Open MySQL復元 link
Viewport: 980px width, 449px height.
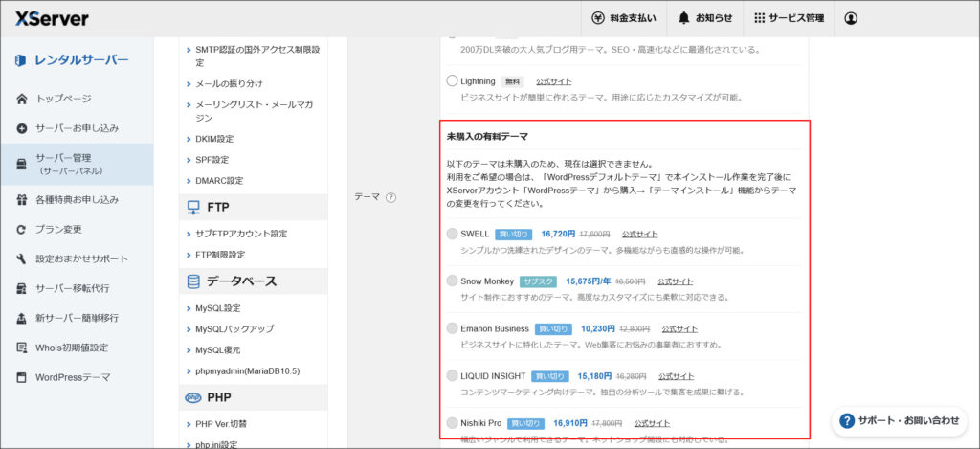[x=217, y=350]
